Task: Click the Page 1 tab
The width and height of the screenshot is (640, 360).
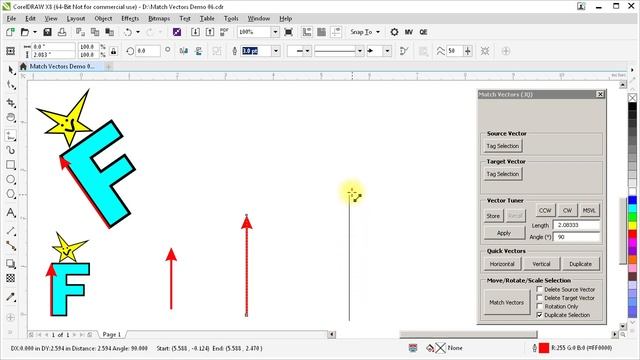Action: [111, 334]
